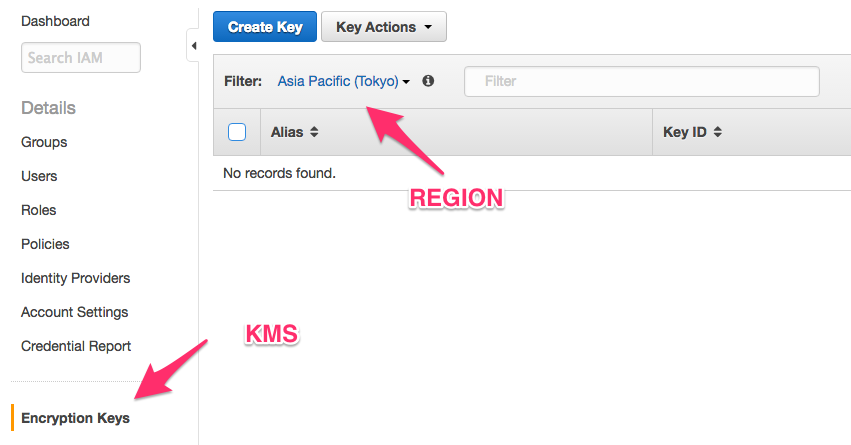Click the Alias column header
This screenshot has width=851, height=445.
(287, 132)
